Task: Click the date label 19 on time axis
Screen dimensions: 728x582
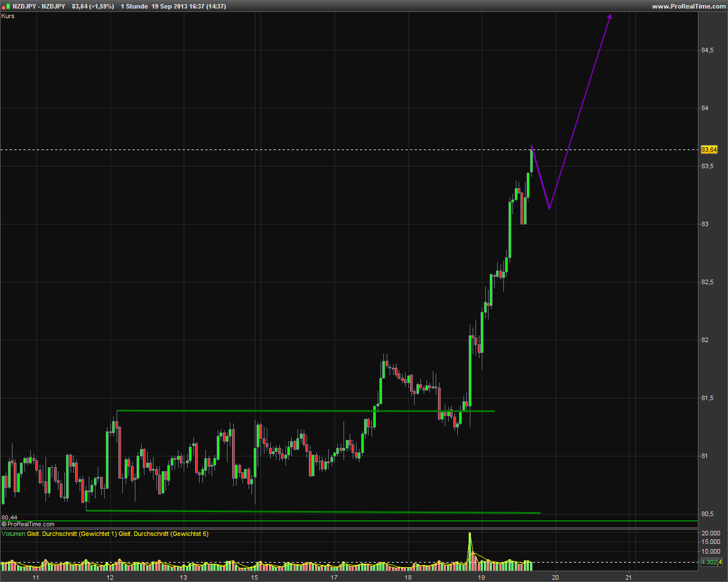Action: (481, 577)
